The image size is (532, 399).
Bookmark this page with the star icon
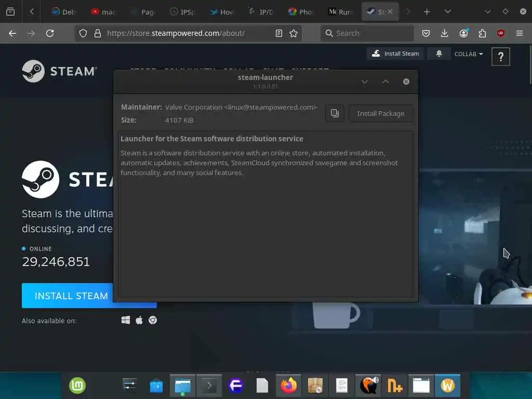coord(294,33)
